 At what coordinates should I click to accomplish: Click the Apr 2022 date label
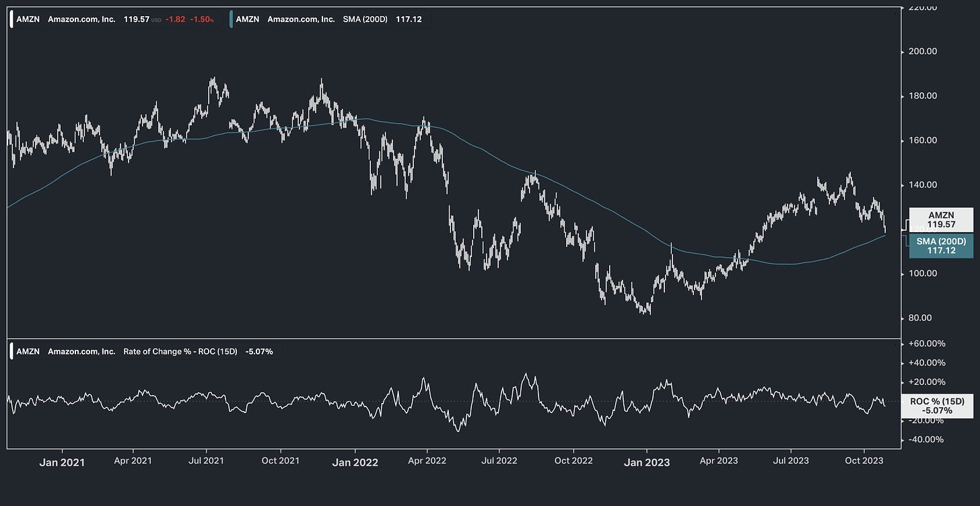(x=427, y=462)
